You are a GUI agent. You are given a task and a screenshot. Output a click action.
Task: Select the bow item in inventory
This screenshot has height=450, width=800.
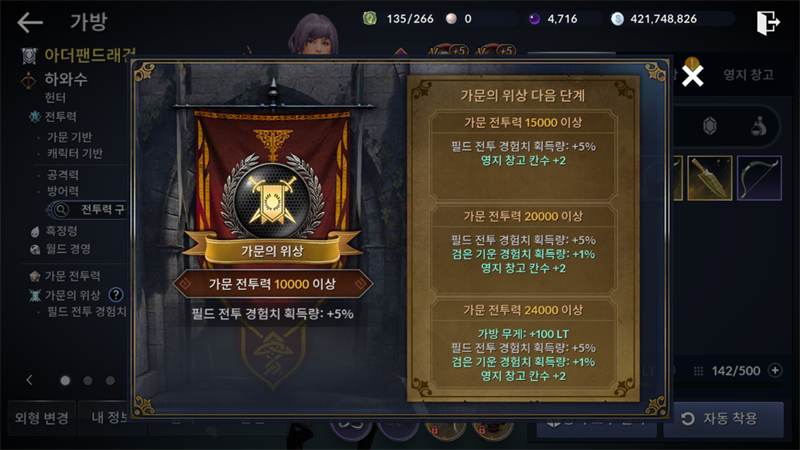(x=759, y=178)
